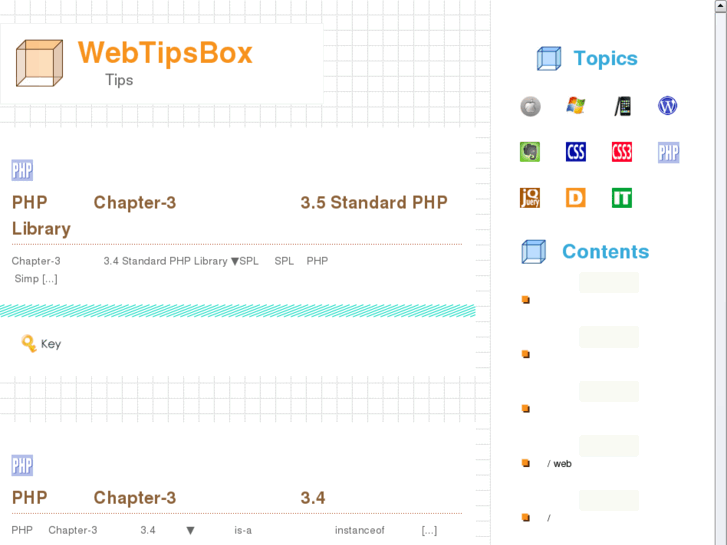Screen dimensions: 727x545
Task: Click the jQuery topic icon
Action: pos(530,198)
